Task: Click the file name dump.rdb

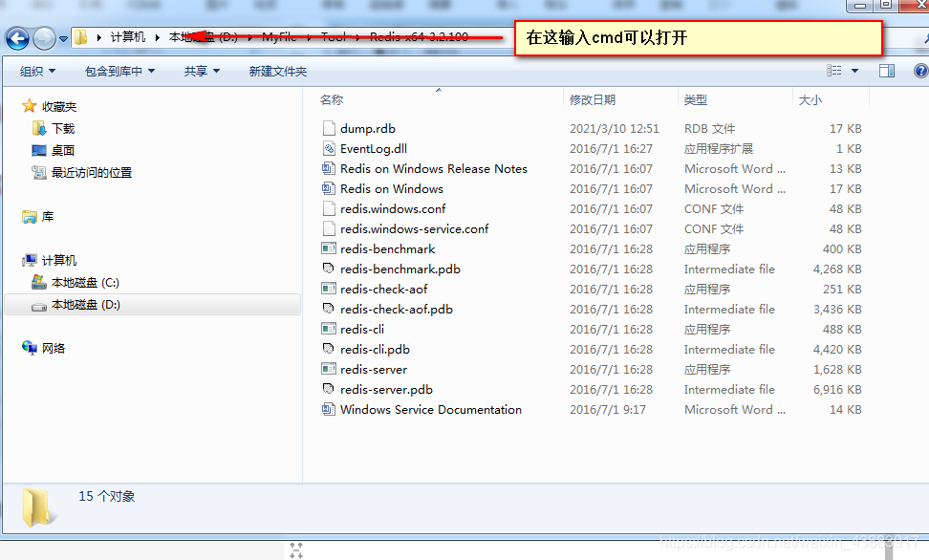Action: (x=368, y=129)
